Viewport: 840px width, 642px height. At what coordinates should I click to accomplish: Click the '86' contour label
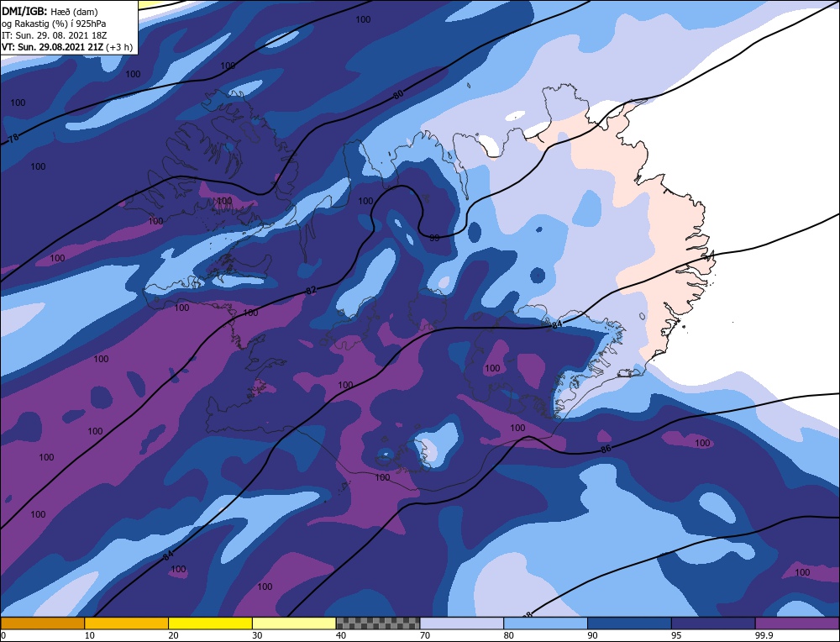click(x=606, y=449)
